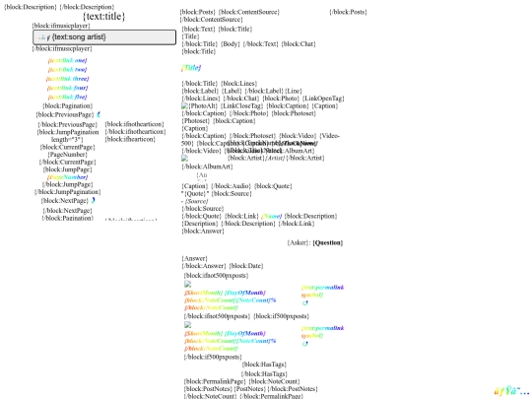The width and height of the screenshot is (532, 399).
Task: Click the broken image icon before {PhotoAlt}
Action: (x=184, y=105)
